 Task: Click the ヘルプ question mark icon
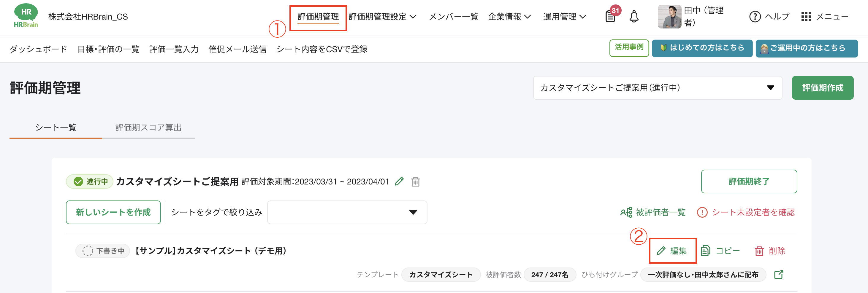[755, 17]
